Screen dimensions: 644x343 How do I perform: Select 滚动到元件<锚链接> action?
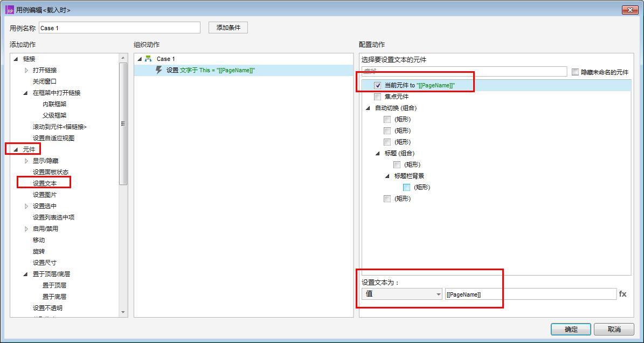click(60, 127)
